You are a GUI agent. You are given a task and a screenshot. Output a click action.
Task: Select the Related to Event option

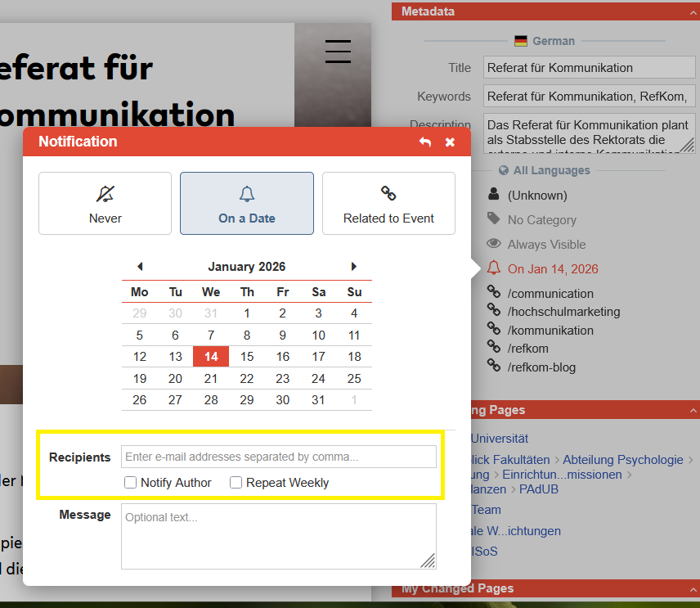pyautogui.click(x=388, y=203)
